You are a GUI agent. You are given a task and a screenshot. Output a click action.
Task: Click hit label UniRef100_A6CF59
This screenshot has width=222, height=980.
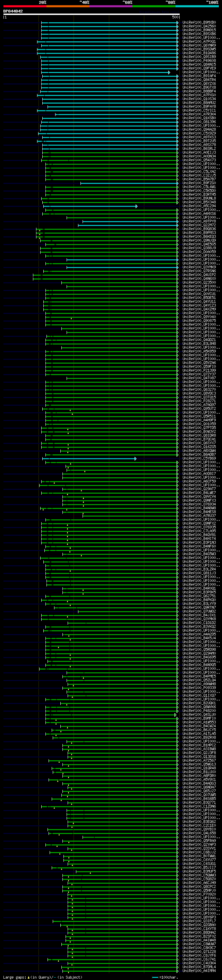click(x=199, y=481)
